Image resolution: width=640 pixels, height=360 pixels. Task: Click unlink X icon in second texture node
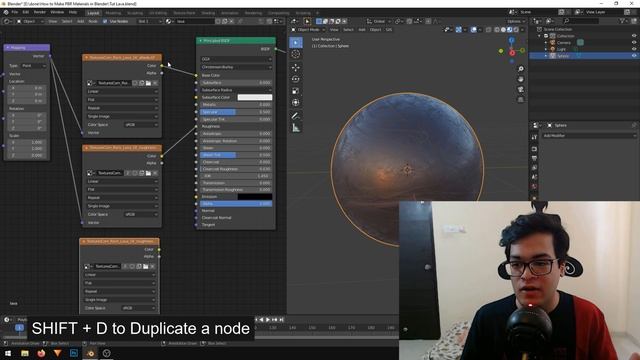click(155, 173)
